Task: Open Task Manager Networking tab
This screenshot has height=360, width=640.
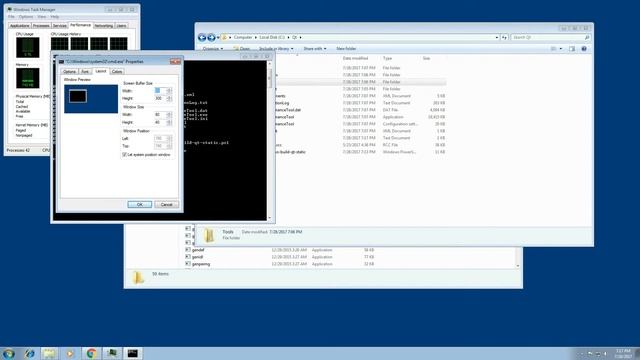Action: (104, 26)
